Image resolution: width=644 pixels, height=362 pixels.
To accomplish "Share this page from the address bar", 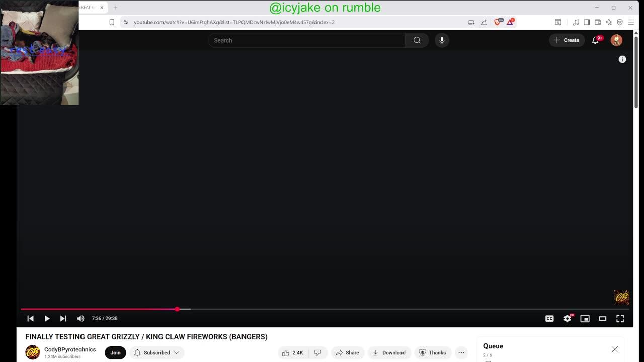I will [484, 22].
